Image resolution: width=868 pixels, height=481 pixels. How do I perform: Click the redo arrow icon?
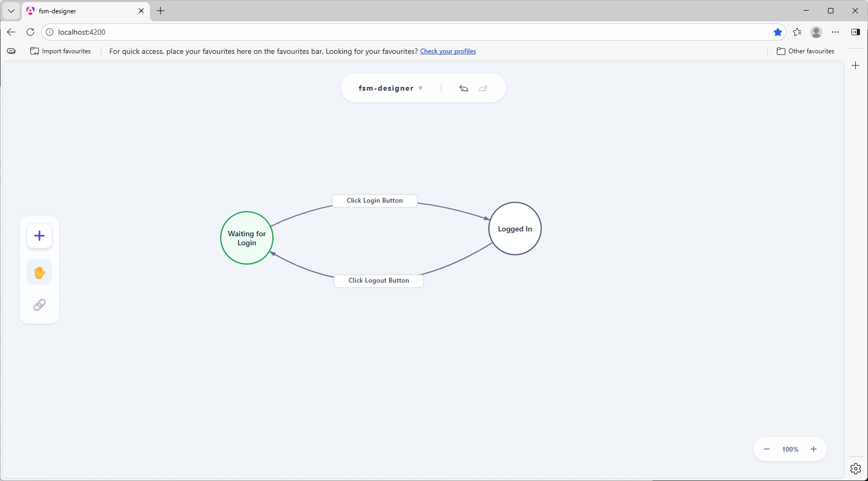(x=483, y=89)
